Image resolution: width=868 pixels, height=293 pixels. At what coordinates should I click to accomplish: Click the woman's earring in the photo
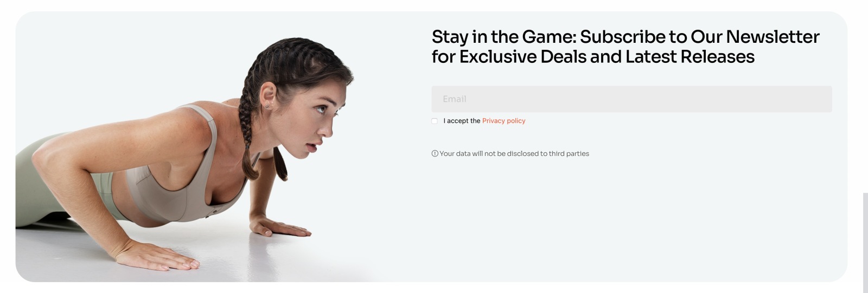(x=267, y=107)
